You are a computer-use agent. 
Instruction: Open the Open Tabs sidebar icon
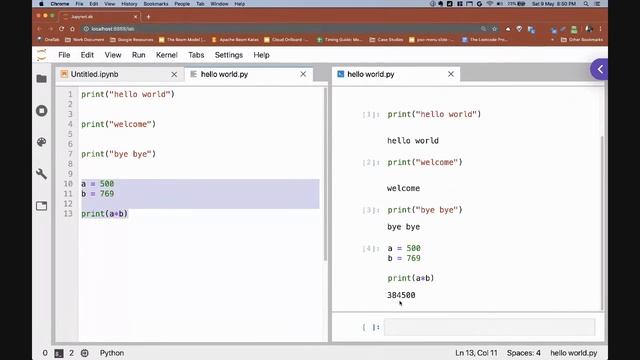pyautogui.click(x=42, y=206)
